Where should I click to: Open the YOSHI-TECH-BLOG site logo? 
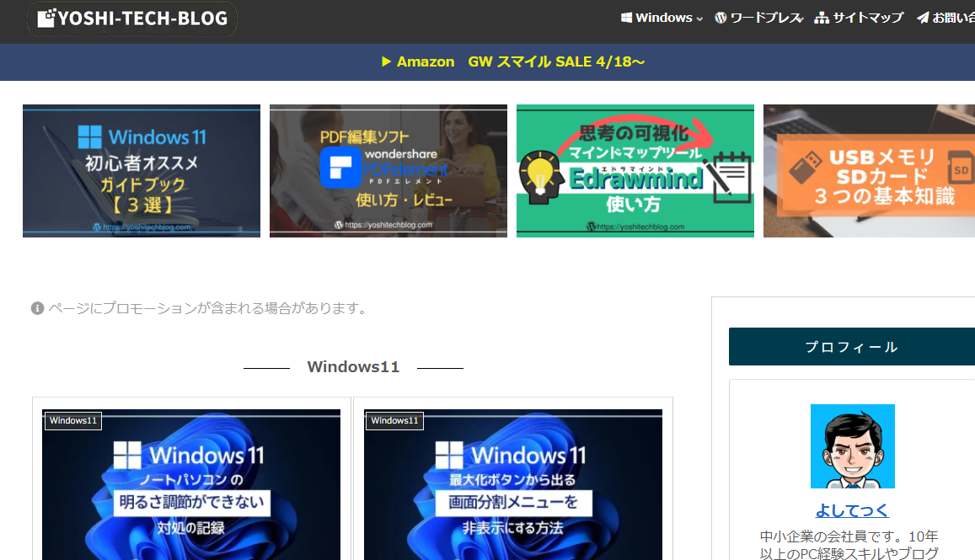coord(131,19)
